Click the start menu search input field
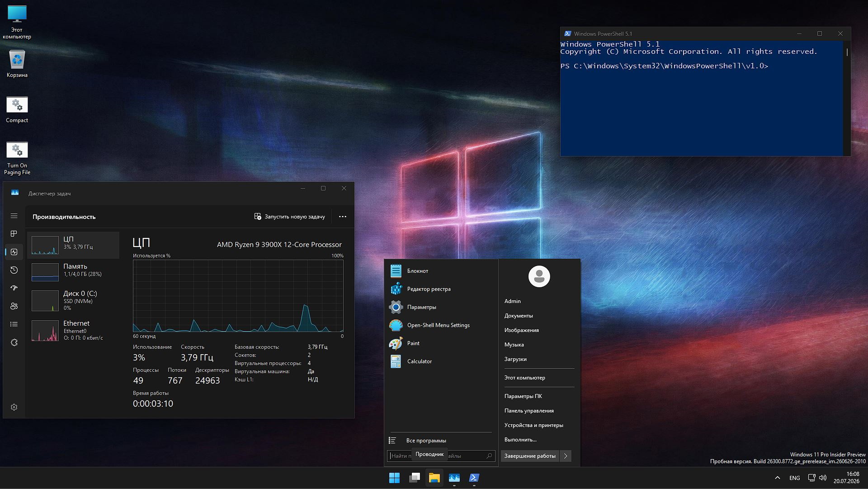Viewport: 868px width, 489px height. [x=441, y=456]
